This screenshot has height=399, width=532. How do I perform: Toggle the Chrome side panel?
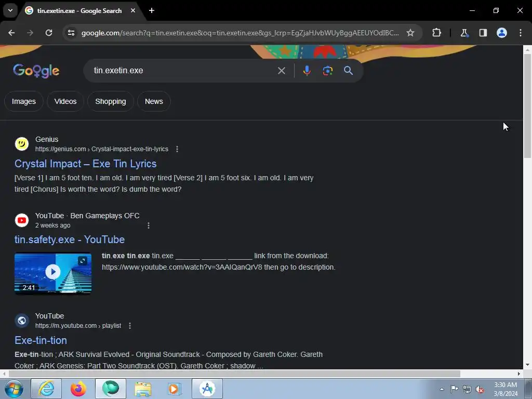coord(483,33)
